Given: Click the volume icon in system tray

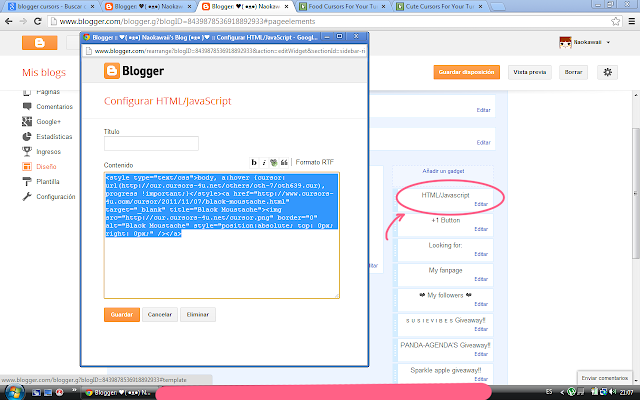Looking at the screenshot, I should (612, 392).
